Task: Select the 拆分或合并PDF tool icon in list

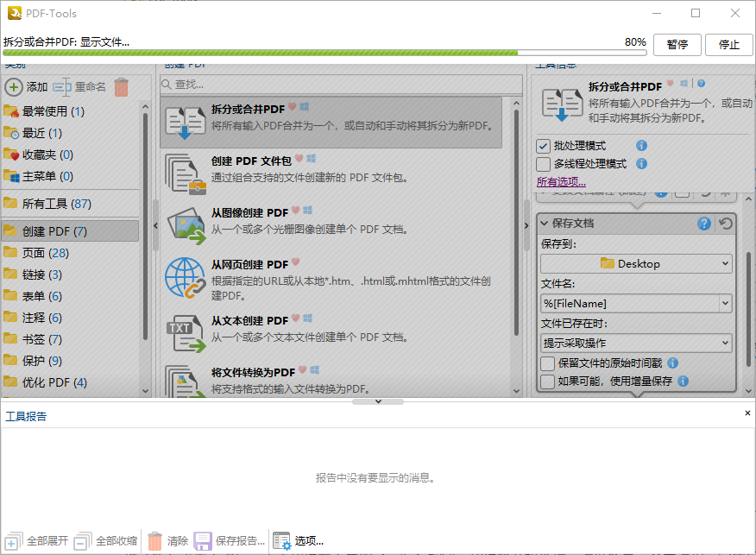Action: (x=186, y=123)
